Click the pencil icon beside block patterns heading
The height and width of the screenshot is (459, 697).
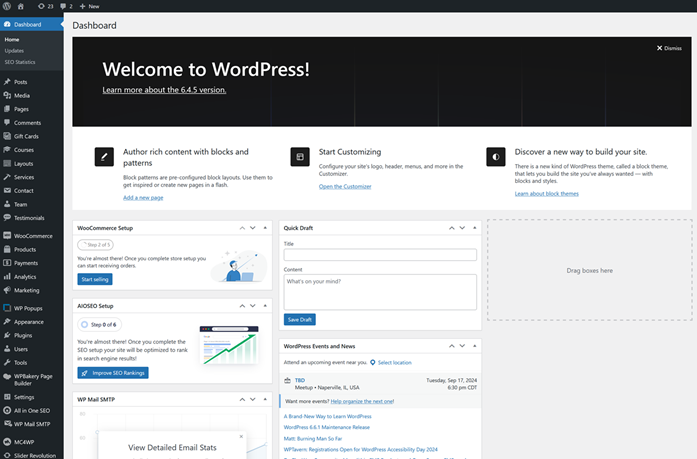click(104, 157)
